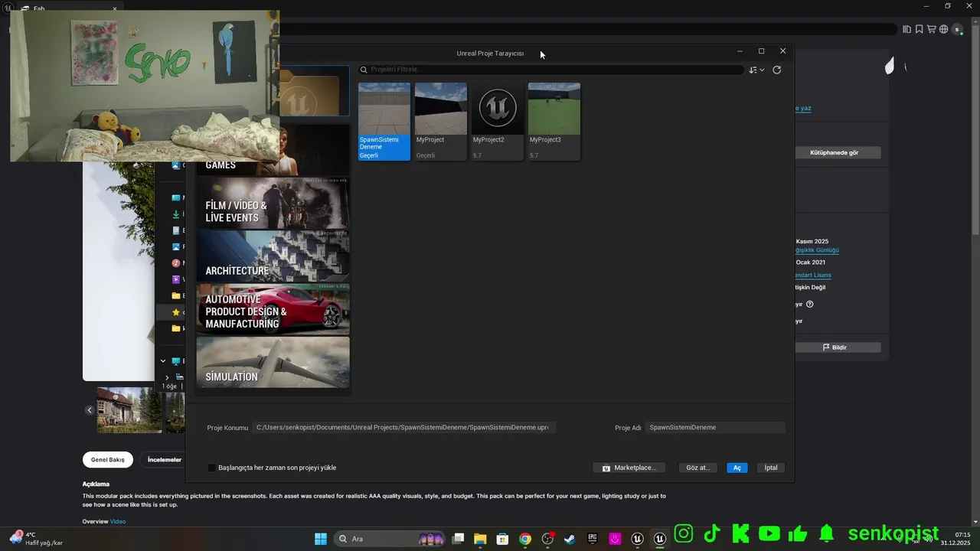
Task: Collapse the This PC node in File Explorer
Action: coord(163,361)
